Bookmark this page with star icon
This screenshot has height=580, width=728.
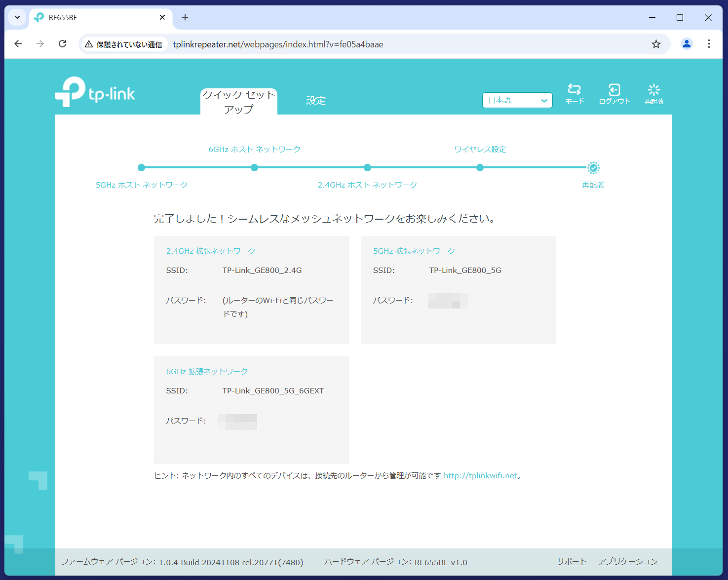pos(656,44)
